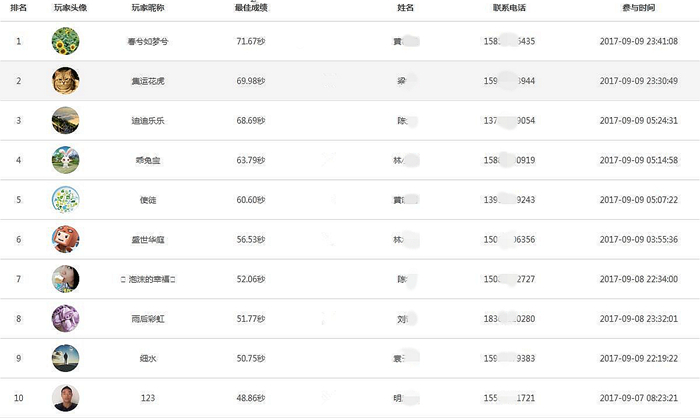The width and height of the screenshot is (700, 418).
Task: Select the nickname 123 in row 10
Action: pos(148,398)
